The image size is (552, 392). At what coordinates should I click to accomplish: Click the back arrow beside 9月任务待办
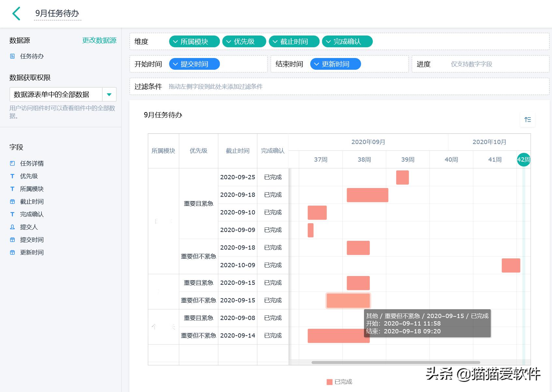tap(16, 14)
